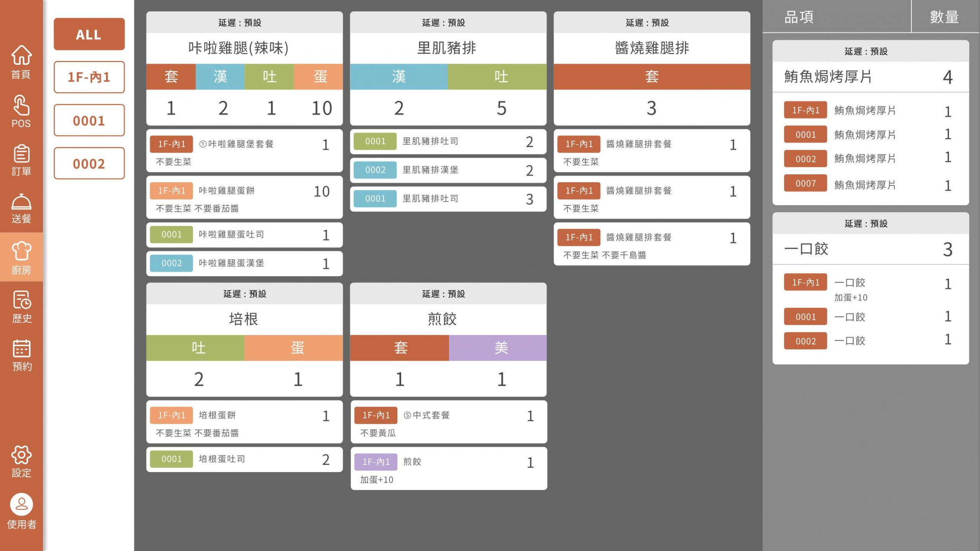Click the 煎餃 加蛋+10 order row
Image resolution: width=980 pixels, height=551 pixels.
tap(449, 469)
